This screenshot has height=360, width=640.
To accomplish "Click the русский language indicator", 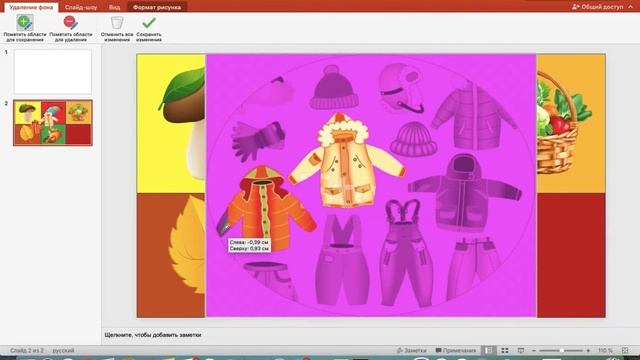I will tap(63, 351).
